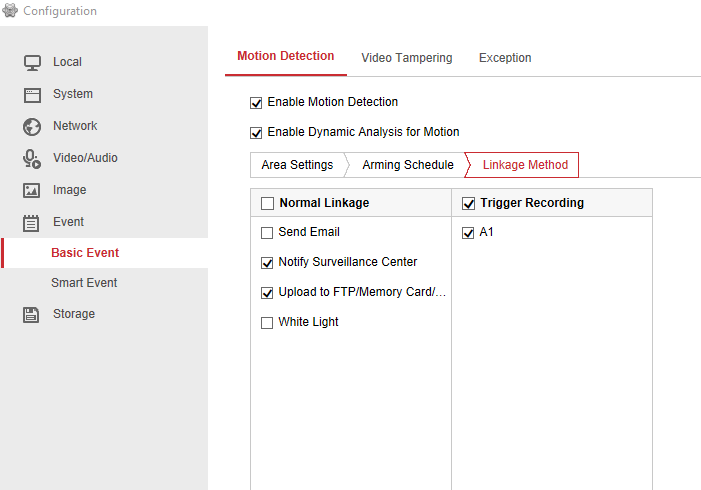The height and width of the screenshot is (490, 701).
Task: Click the Configuration gear icon in header
Action: [11, 11]
